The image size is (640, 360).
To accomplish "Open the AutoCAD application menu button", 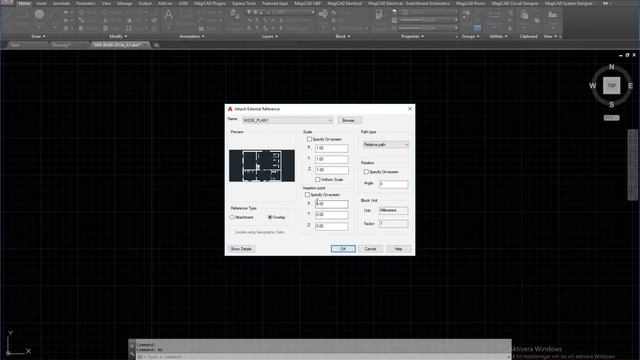I will [7, 3].
